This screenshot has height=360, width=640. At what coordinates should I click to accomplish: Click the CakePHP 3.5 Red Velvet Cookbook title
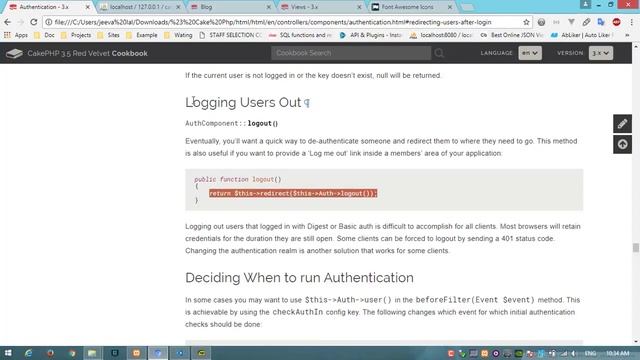[x=87, y=53]
